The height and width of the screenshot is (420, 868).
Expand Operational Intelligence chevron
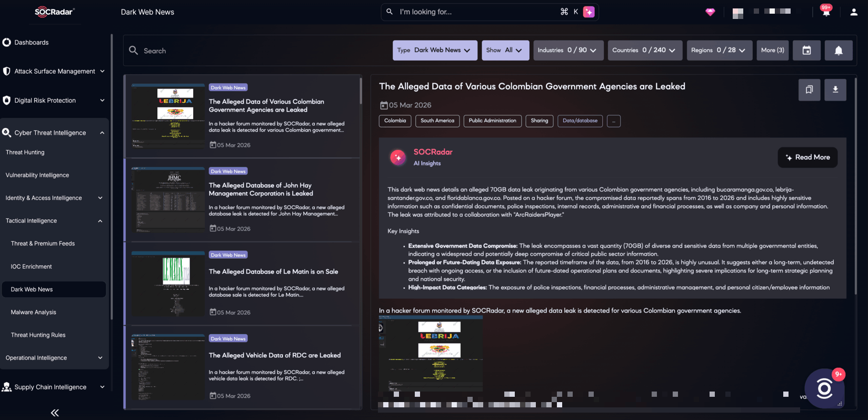(100, 358)
